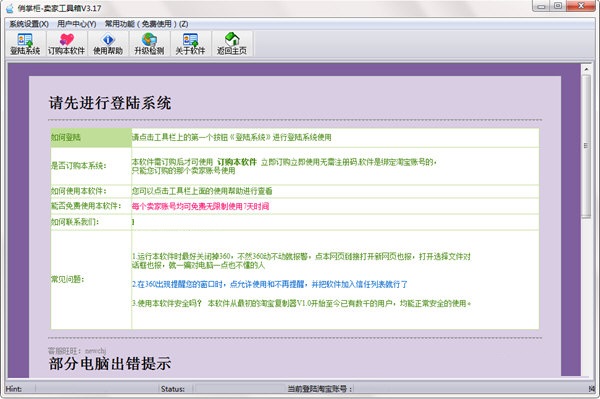Viewport: 600px width, 399px height.
Task: Click the vertical scrollbar up arrow
Action: pos(586,69)
